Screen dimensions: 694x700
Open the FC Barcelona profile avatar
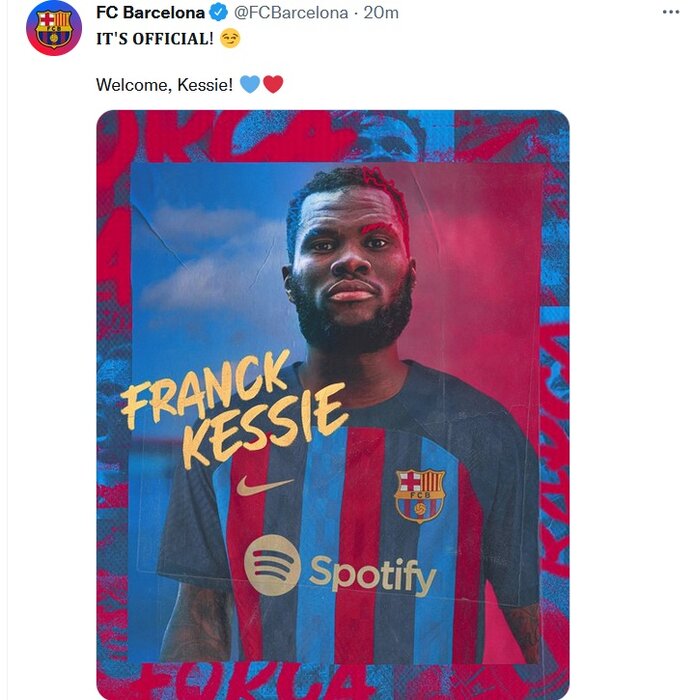click(x=53, y=27)
